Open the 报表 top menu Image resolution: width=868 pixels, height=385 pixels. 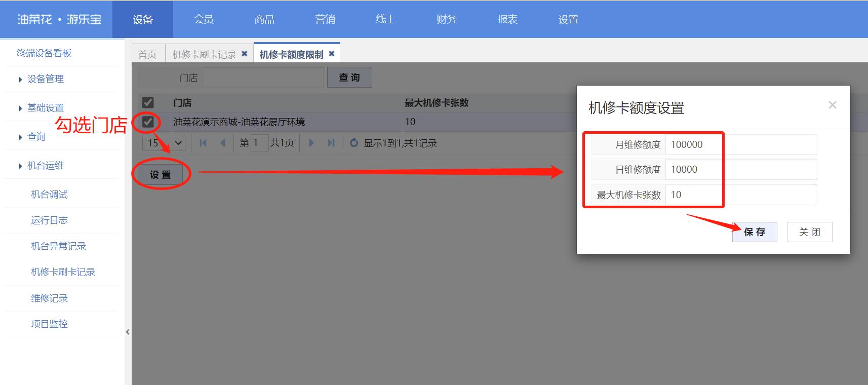(507, 19)
